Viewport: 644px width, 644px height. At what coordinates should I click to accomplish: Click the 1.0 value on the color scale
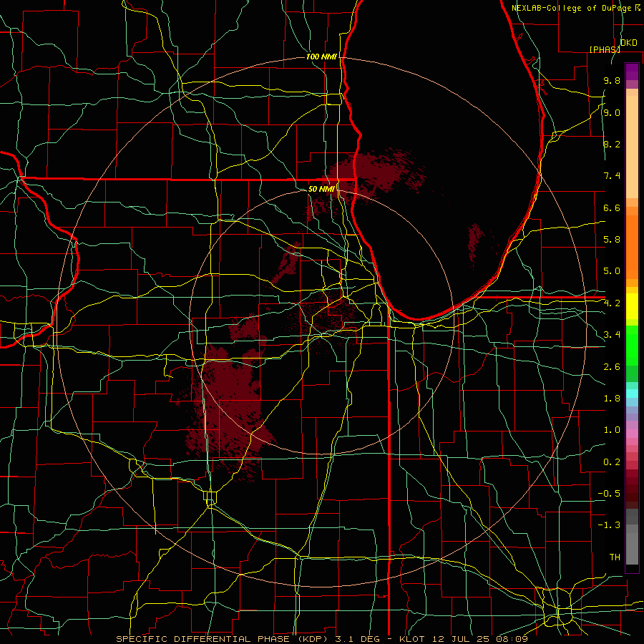click(612, 430)
